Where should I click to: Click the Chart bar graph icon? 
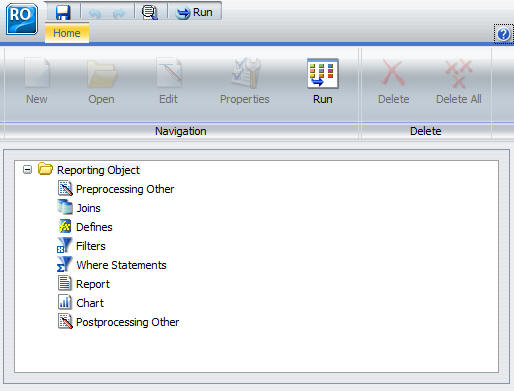click(x=64, y=302)
